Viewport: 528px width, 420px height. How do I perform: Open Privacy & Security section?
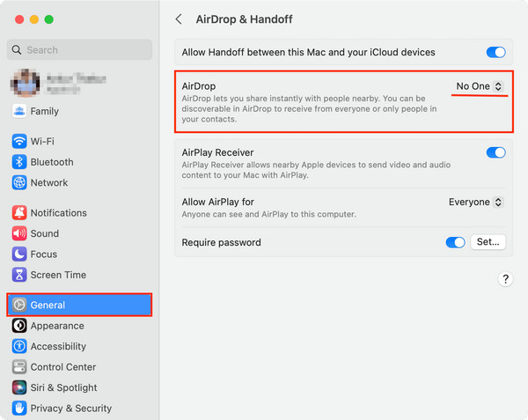point(70,409)
